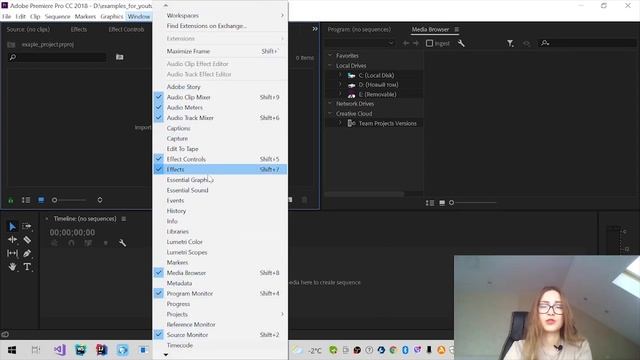
Task: Open the Projects submenu
Action: pyautogui.click(x=220, y=314)
